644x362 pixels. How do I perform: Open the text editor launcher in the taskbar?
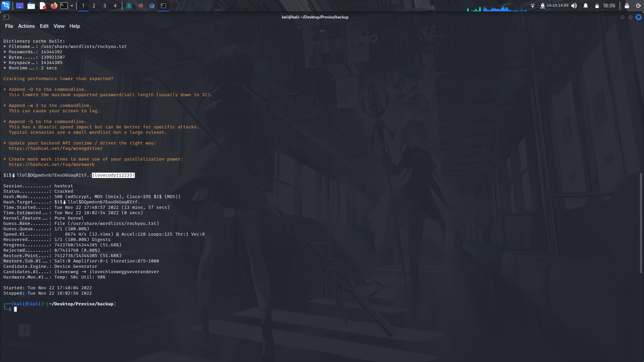coord(43,6)
